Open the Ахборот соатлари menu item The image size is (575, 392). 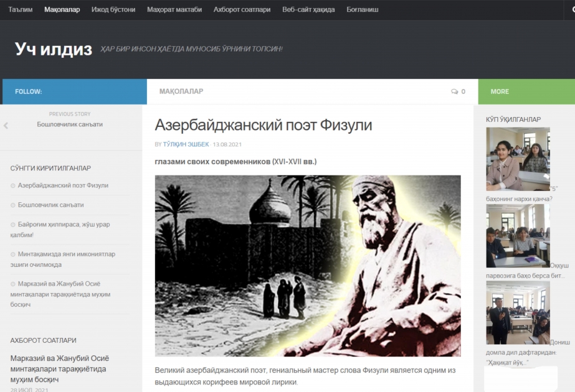[242, 9]
